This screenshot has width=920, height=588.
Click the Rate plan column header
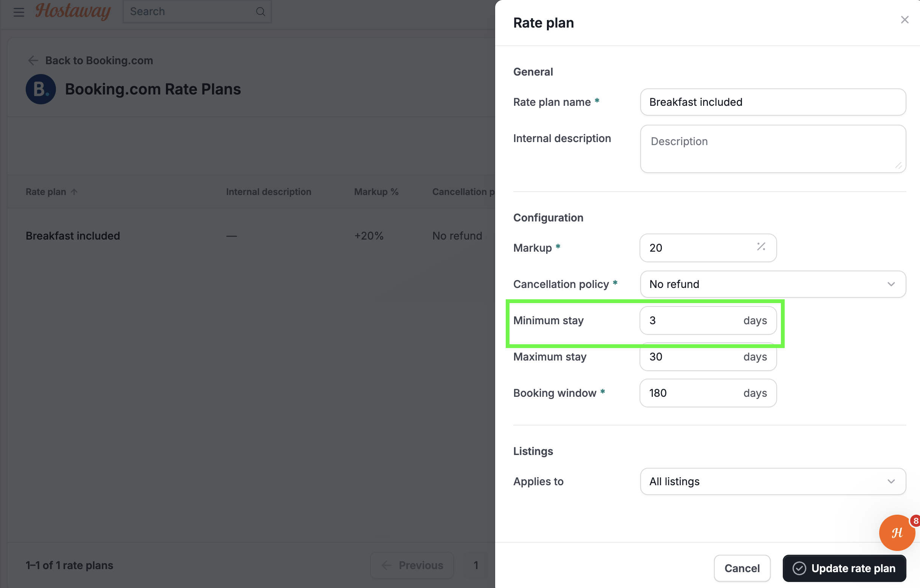coord(46,192)
